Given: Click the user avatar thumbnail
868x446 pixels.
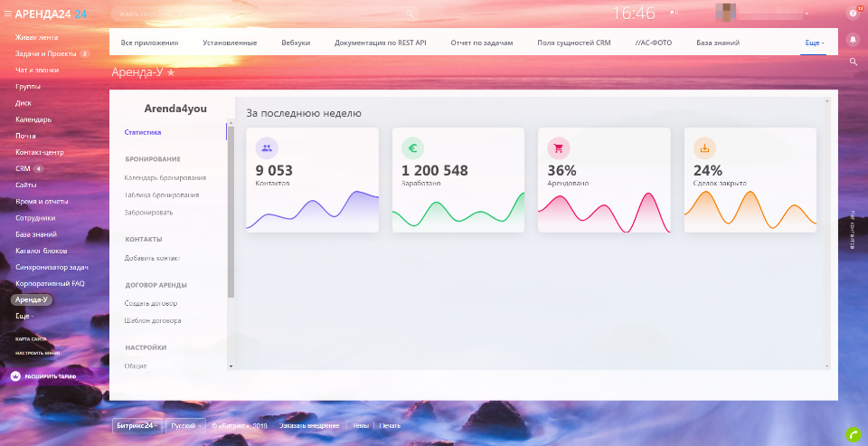Looking at the screenshot, I should pos(725,13).
